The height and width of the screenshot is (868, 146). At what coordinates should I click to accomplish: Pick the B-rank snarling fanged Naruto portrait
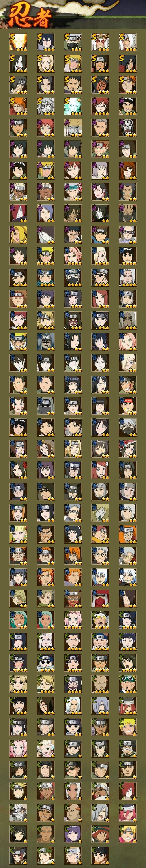(19, 342)
